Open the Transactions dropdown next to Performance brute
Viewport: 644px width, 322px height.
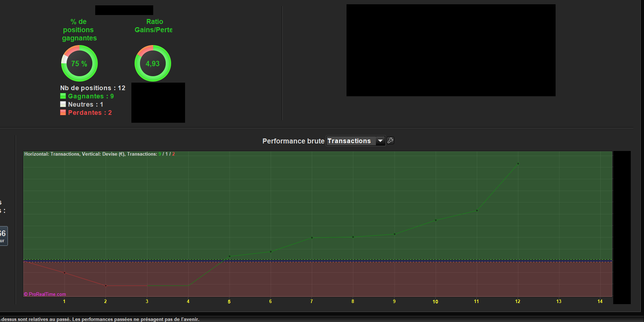point(356,141)
